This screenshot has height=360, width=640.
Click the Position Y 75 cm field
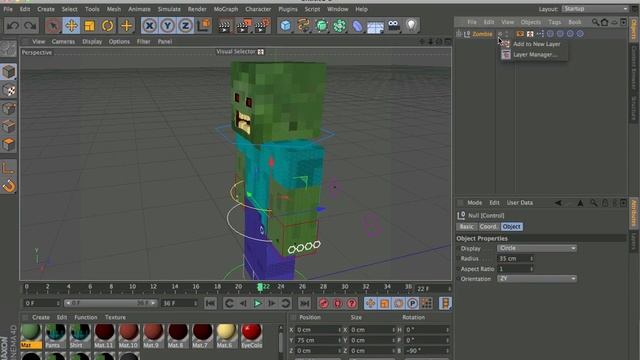pos(318,340)
